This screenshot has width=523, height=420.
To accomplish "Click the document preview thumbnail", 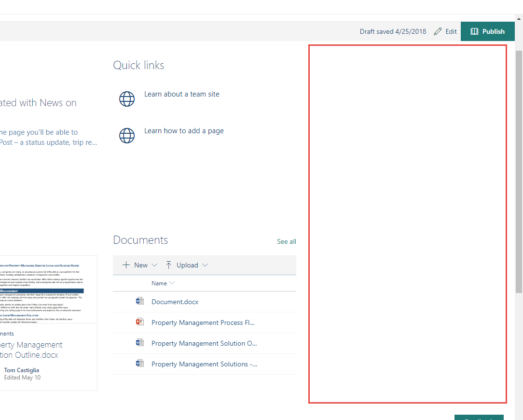I will 48,289.
